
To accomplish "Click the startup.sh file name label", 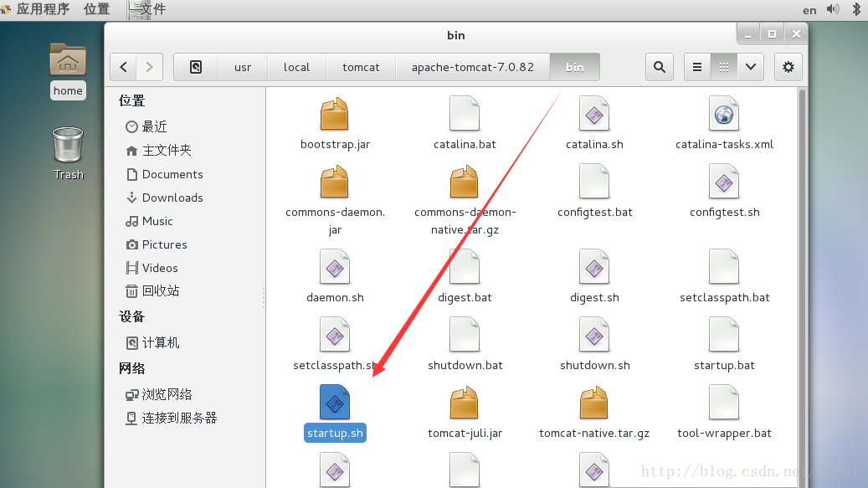I will pyautogui.click(x=335, y=434).
